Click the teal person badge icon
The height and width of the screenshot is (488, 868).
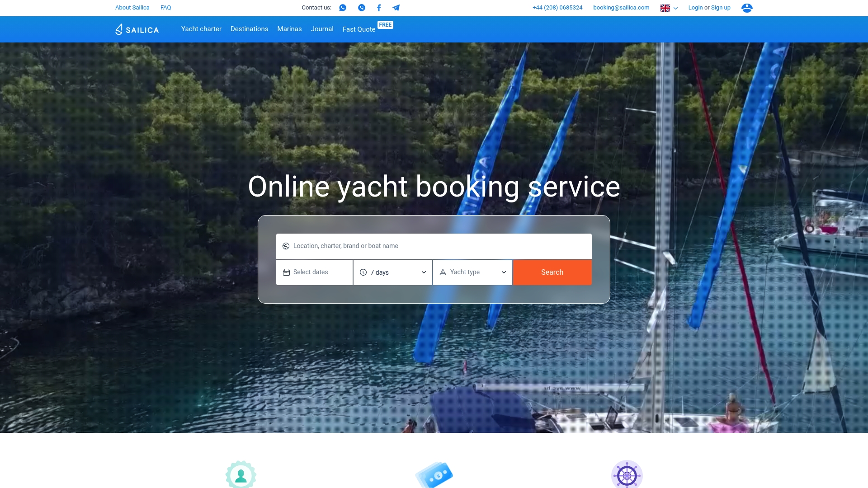tap(241, 474)
